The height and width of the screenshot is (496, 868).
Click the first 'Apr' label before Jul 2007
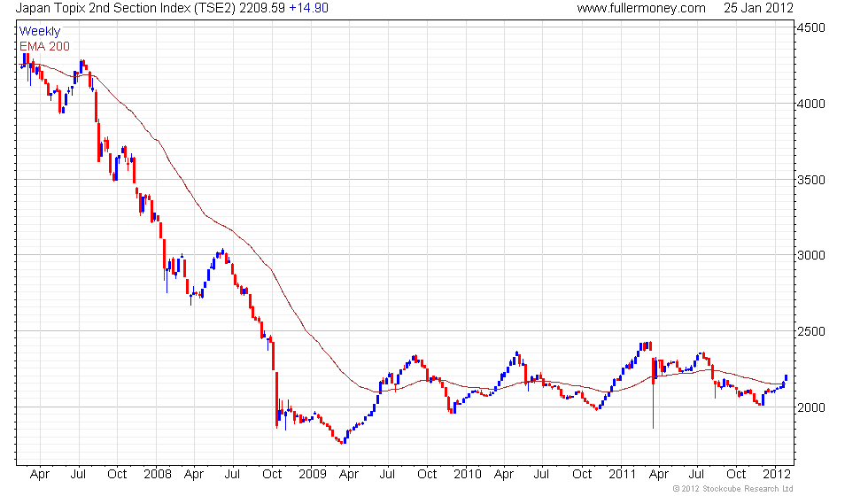39,475
